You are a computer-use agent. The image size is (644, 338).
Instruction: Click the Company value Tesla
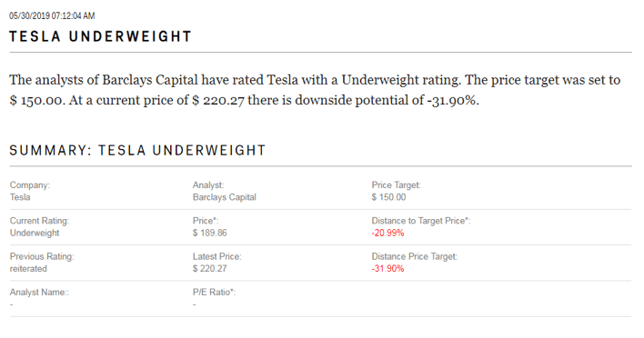tap(20, 197)
